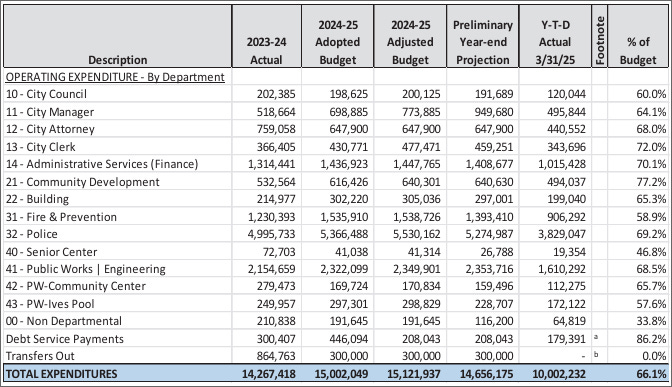672x387 pixels.
Task: Select the 14 - Administrative Services (Finance) label
Action: (x=102, y=164)
